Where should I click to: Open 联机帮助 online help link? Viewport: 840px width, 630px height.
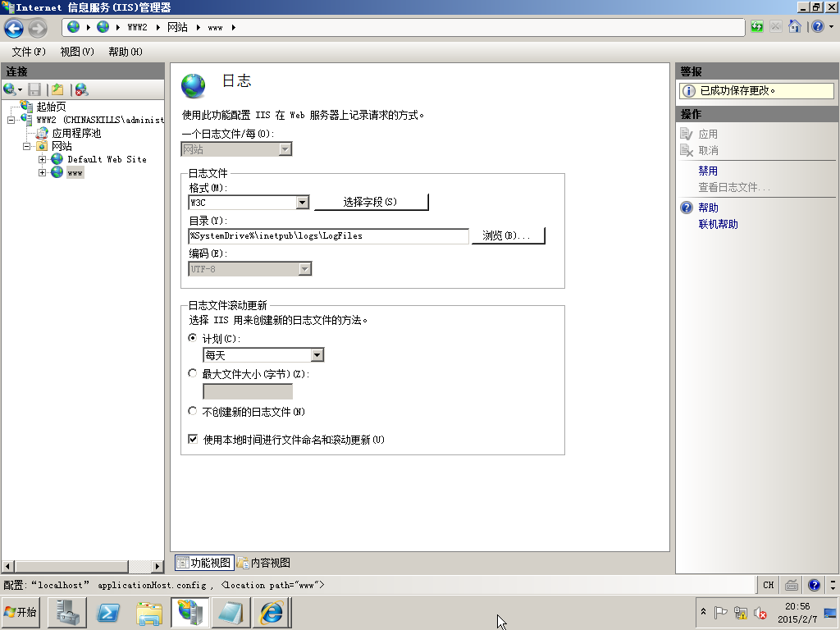point(718,224)
